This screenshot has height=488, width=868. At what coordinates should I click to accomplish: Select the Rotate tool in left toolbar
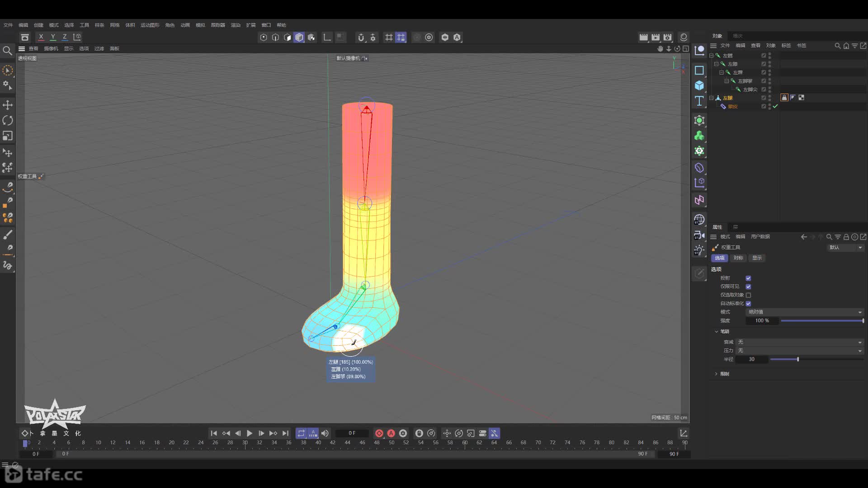(x=8, y=120)
